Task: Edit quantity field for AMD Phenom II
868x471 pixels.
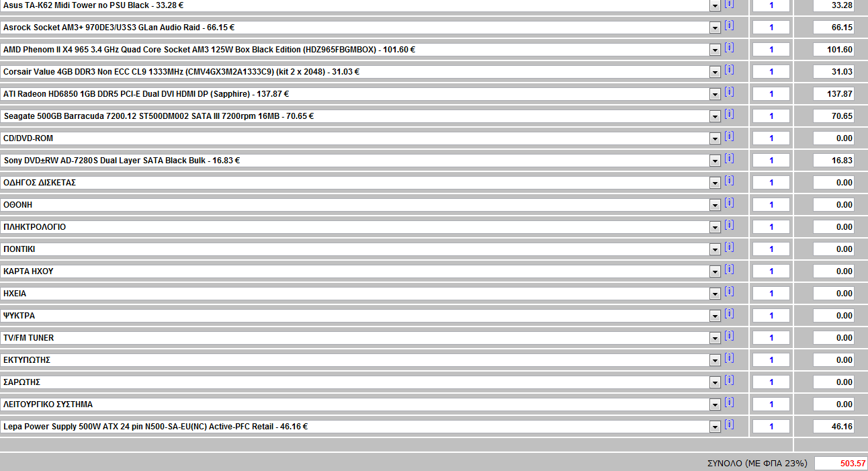Action: tap(771, 50)
